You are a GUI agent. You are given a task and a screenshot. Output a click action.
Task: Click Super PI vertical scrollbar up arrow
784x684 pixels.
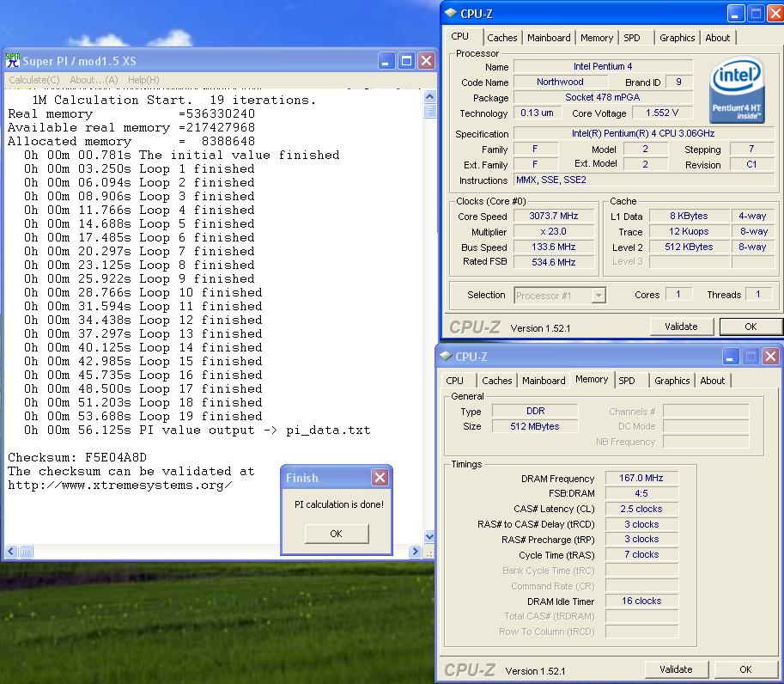pos(429,96)
